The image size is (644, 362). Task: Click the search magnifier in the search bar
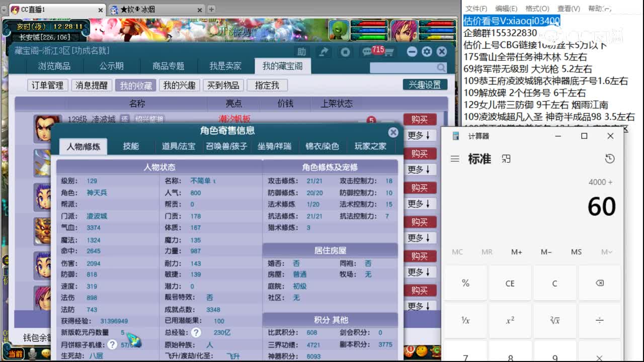click(441, 67)
